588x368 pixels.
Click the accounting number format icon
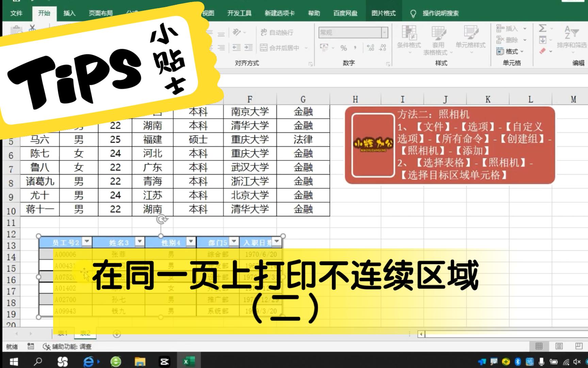click(x=324, y=48)
